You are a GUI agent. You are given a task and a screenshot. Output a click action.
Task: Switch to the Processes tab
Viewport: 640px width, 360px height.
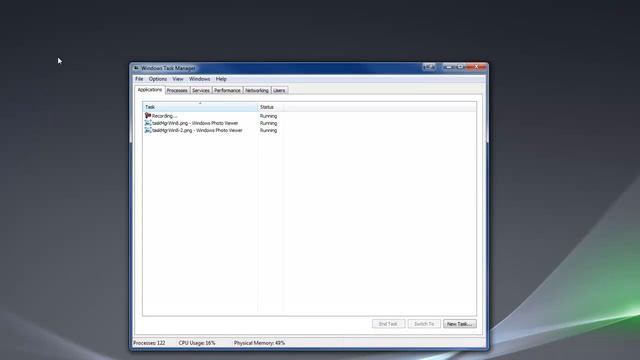[177, 91]
